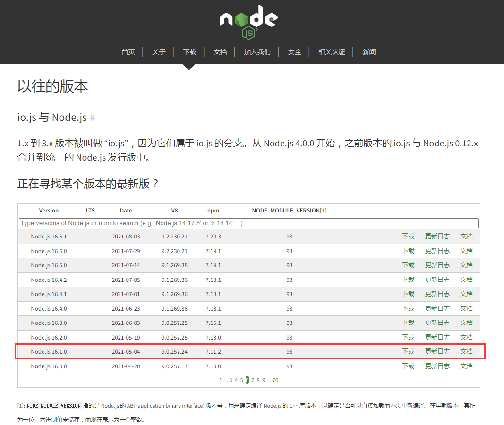
Task: Sort by the Date column header
Action: pyautogui.click(x=126, y=211)
